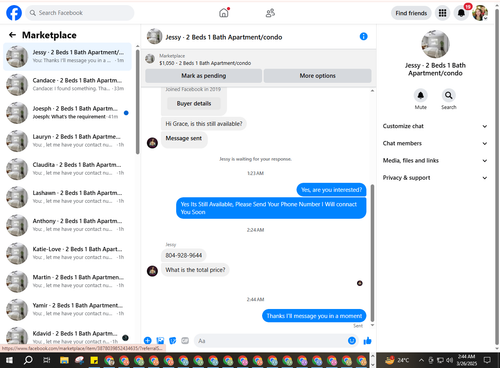Click listing thumbnail in right info panel
Viewport: 500px width, 368px height.
tap(435, 44)
